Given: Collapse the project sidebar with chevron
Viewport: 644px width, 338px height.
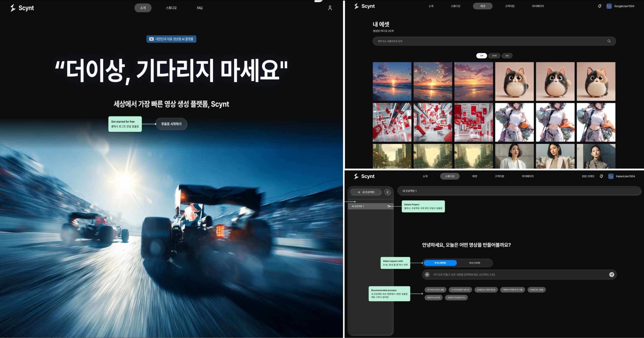Looking at the screenshot, I should tap(388, 192).
